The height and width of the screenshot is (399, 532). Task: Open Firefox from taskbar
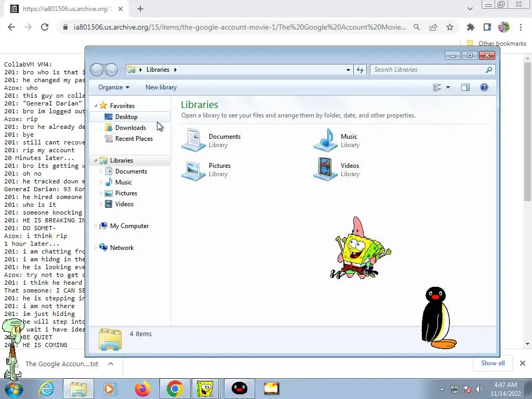click(x=142, y=389)
